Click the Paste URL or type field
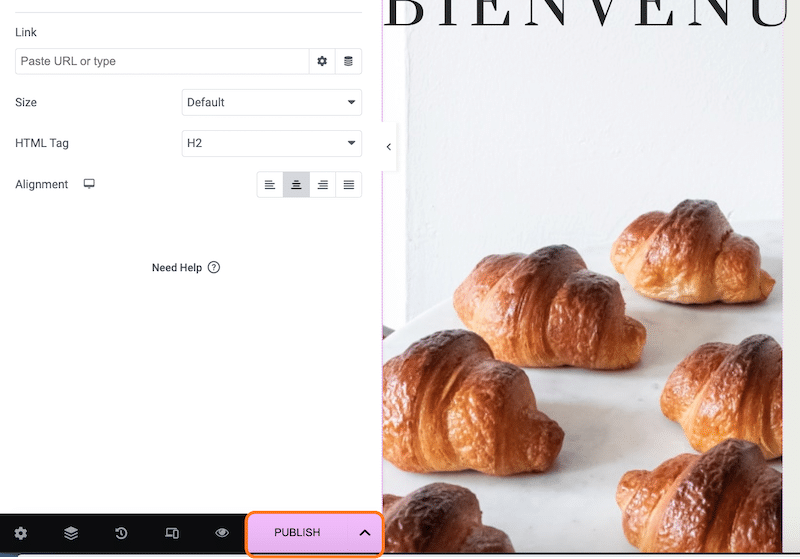 coord(162,61)
